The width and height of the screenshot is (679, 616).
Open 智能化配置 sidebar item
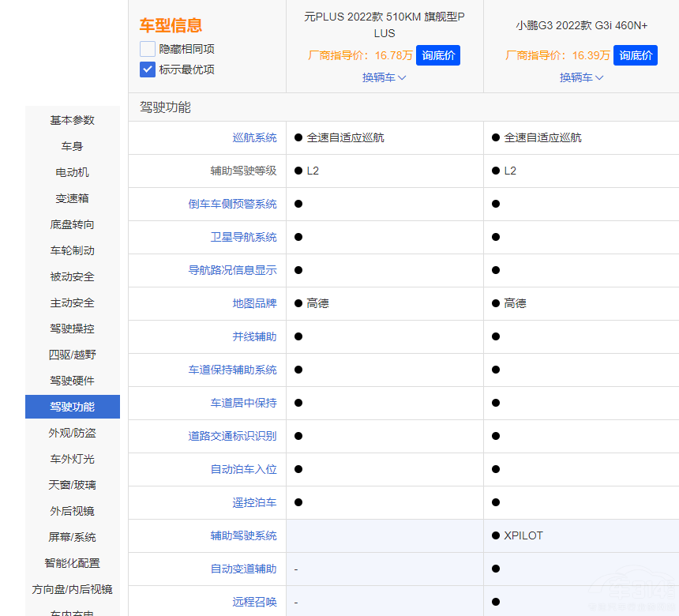73,563
